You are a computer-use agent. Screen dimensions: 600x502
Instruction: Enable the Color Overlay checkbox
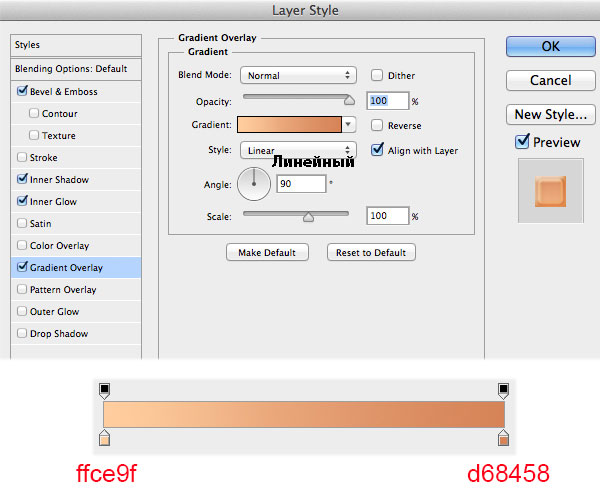click(22, 245)
